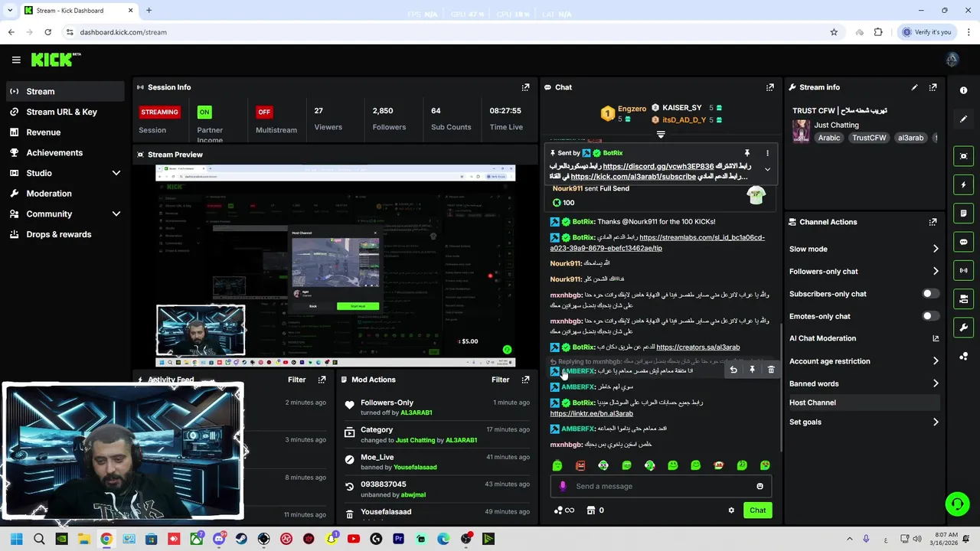Click the green Chat send button
Screen dimensions: 980x551
757,510
